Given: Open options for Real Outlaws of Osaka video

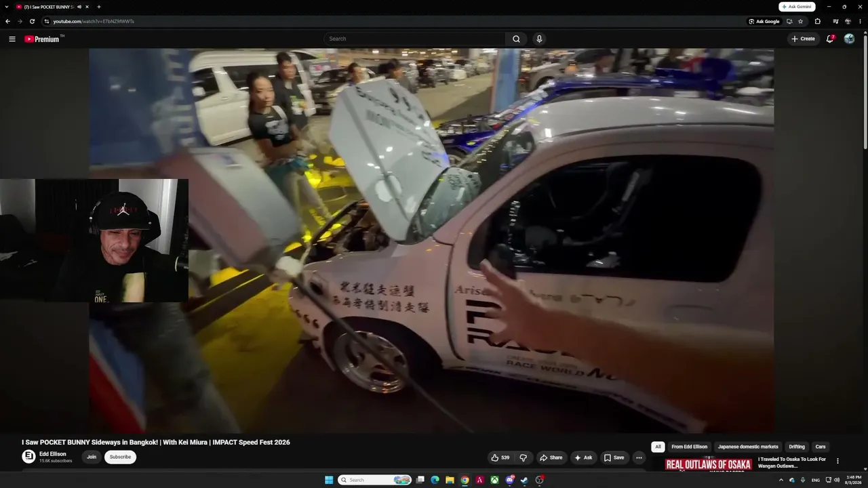Looking at the screenshot, I should tap(837, 461).
